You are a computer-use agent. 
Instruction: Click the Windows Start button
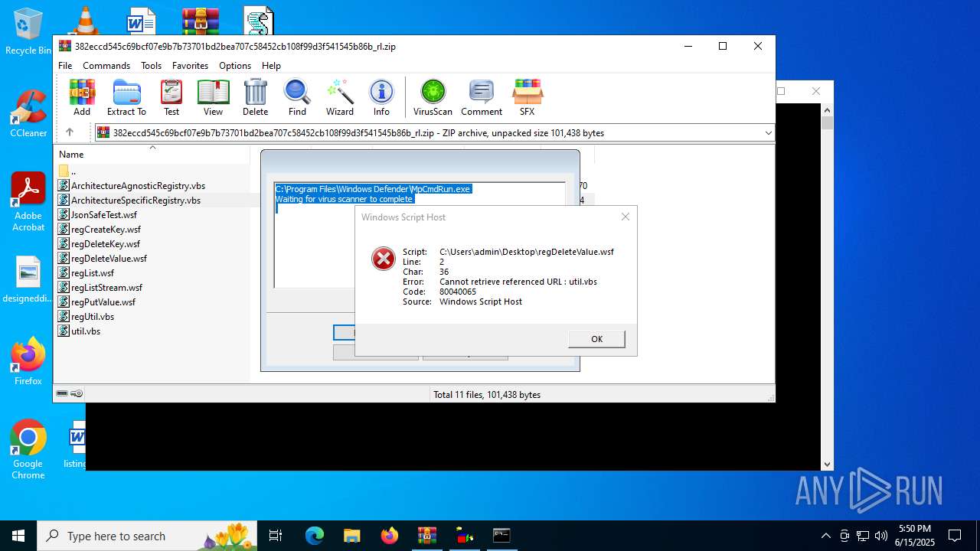(18, 536)
